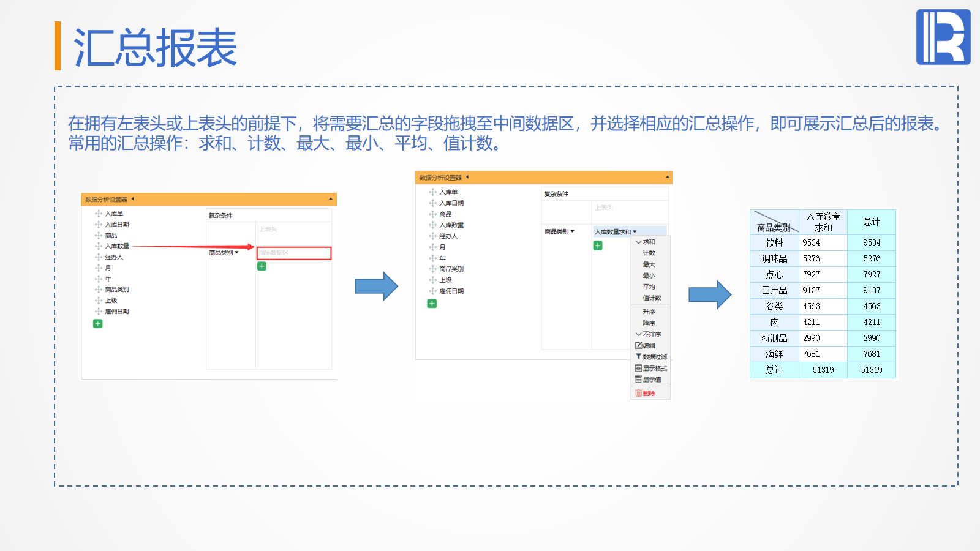Select the checked 求和 aggregation option
980x551 pixels.
coord(649,242)
